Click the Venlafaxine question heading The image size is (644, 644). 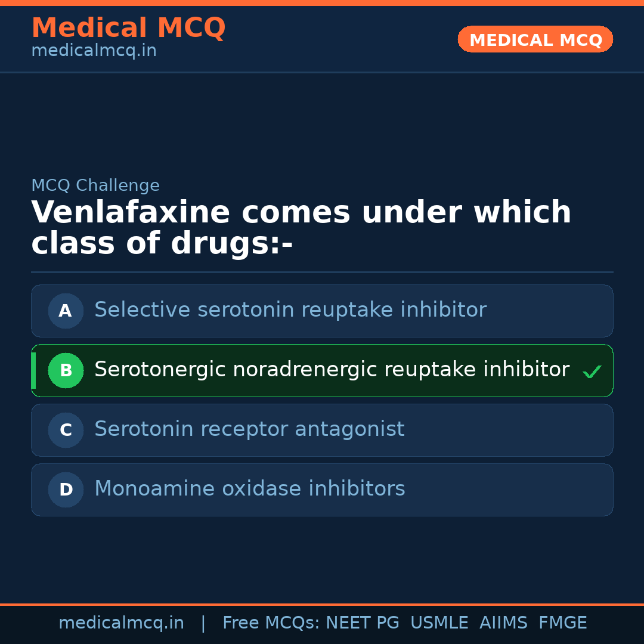301,228
